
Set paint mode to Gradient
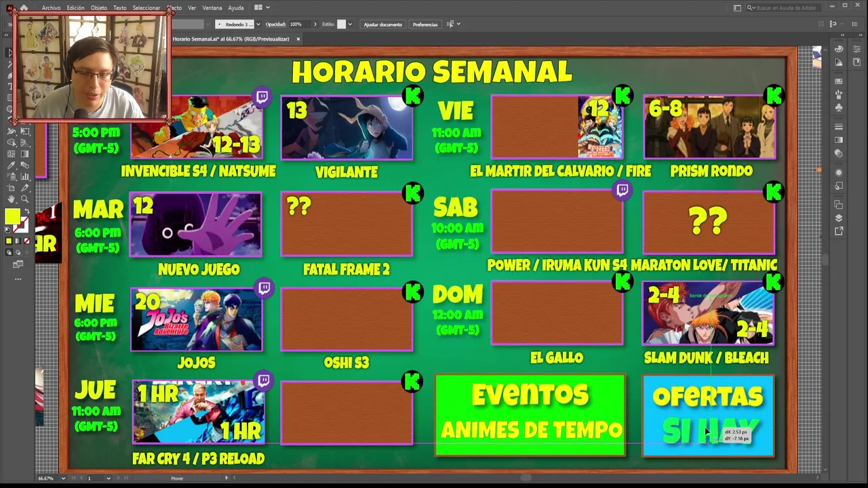coord(18,241)
